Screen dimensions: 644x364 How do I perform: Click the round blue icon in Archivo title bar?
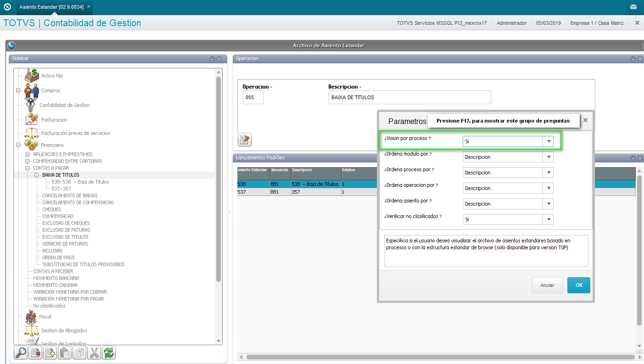[11, 45]
